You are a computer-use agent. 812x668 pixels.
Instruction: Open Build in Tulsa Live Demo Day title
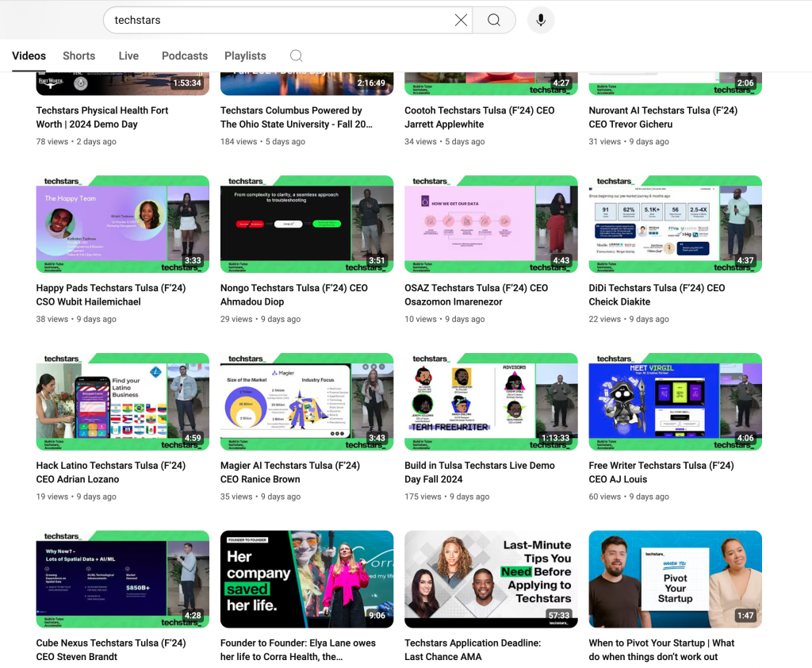(x=479, y=472)
